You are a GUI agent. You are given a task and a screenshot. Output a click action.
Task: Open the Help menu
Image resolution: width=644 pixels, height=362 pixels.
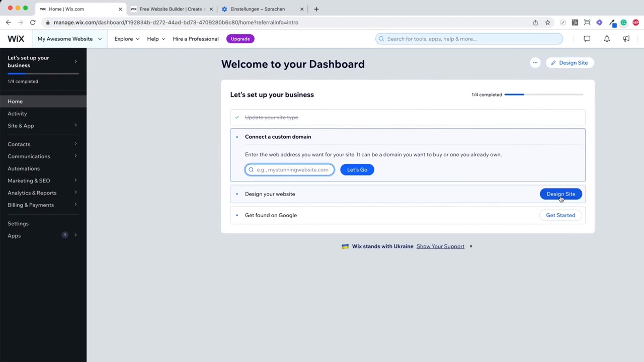(x=156, y=39)
